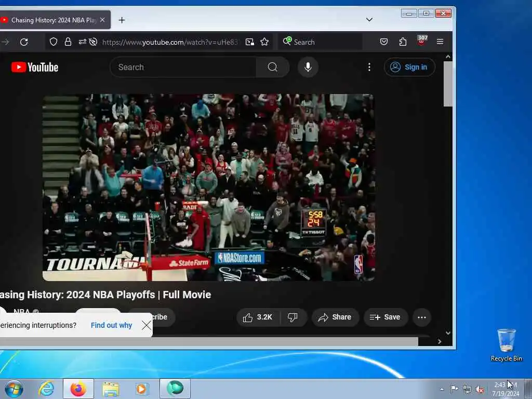Dismiss the interruptions popup with X
The width and height of the screenshot is (532, 399).
146,325
